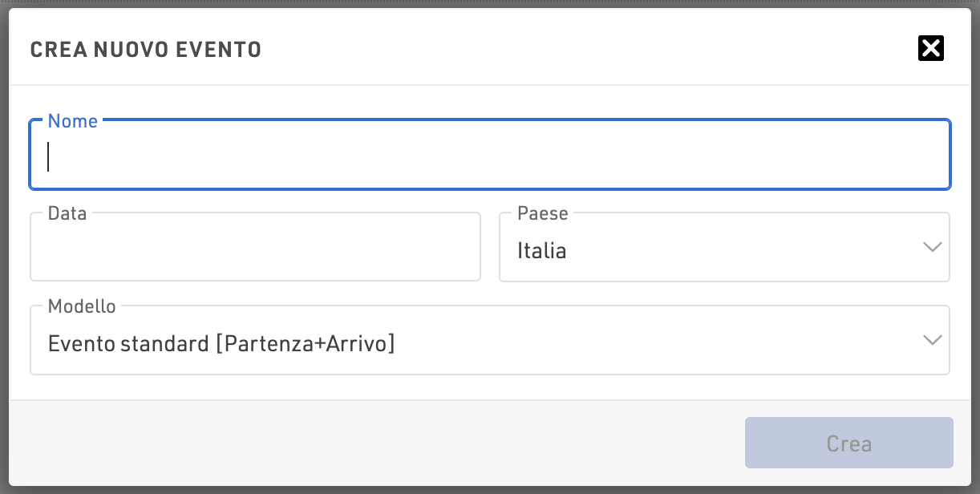
Task: Click the Evento standard [Partenza+Arrivo] value
Action: pos(221,344)
